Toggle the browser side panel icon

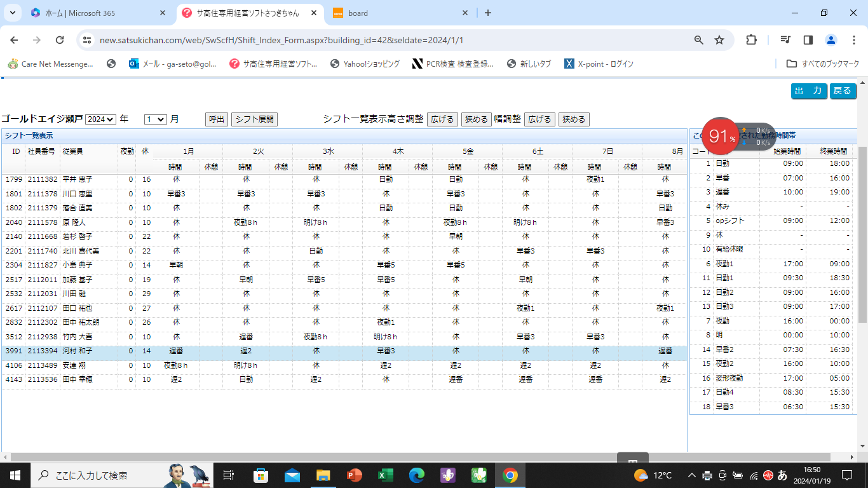tap(808, 40)
